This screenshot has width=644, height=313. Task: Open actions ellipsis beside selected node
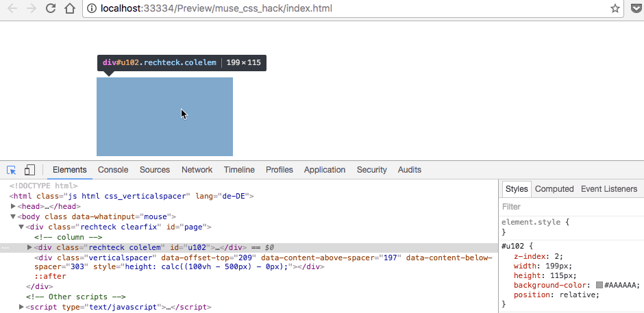point(5,248)
